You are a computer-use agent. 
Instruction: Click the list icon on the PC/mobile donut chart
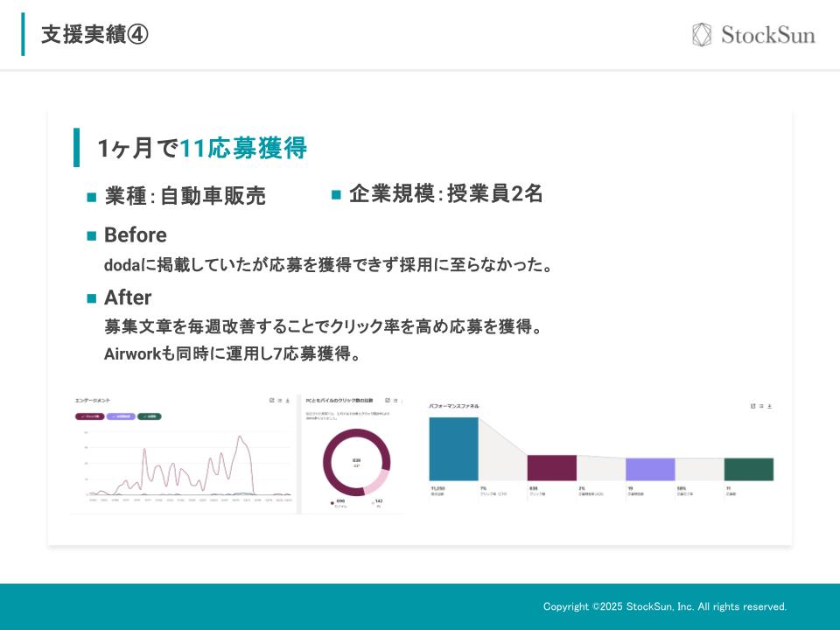click(x=395, y=400)
